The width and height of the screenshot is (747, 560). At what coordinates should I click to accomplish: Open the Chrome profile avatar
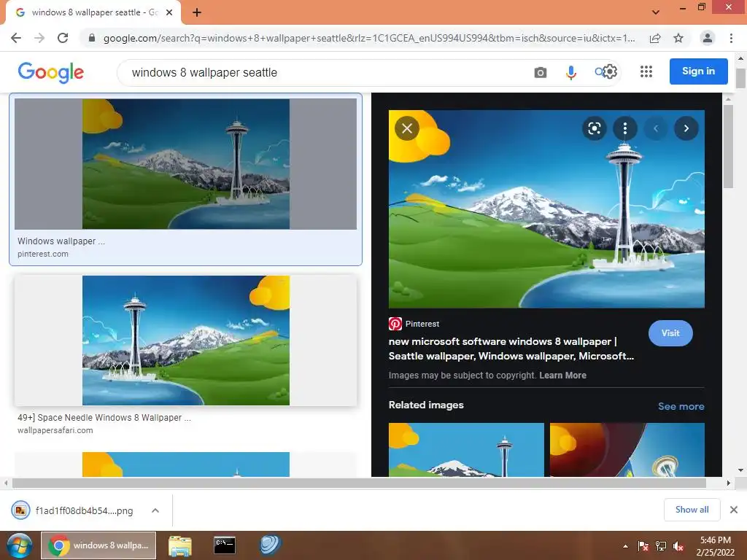708,38
